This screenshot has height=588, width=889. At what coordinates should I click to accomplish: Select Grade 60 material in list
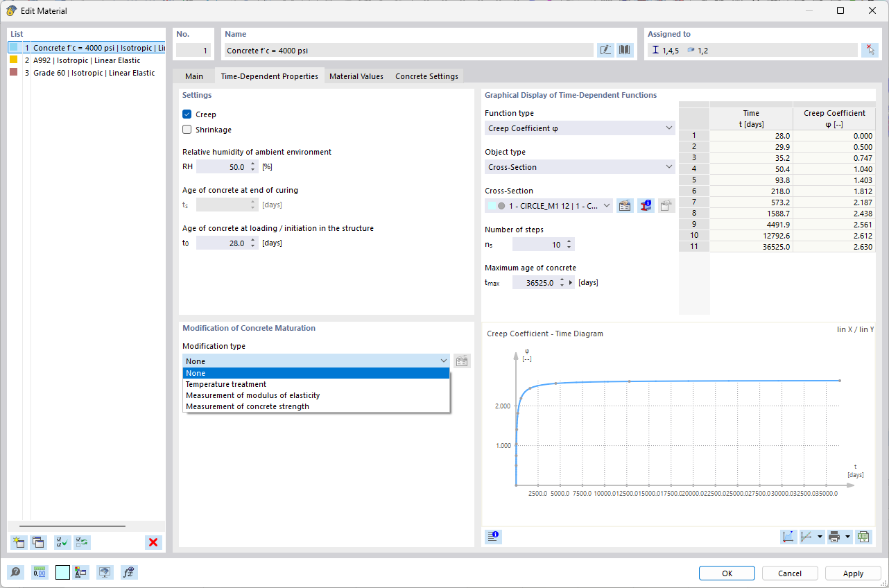coord(87,73)
